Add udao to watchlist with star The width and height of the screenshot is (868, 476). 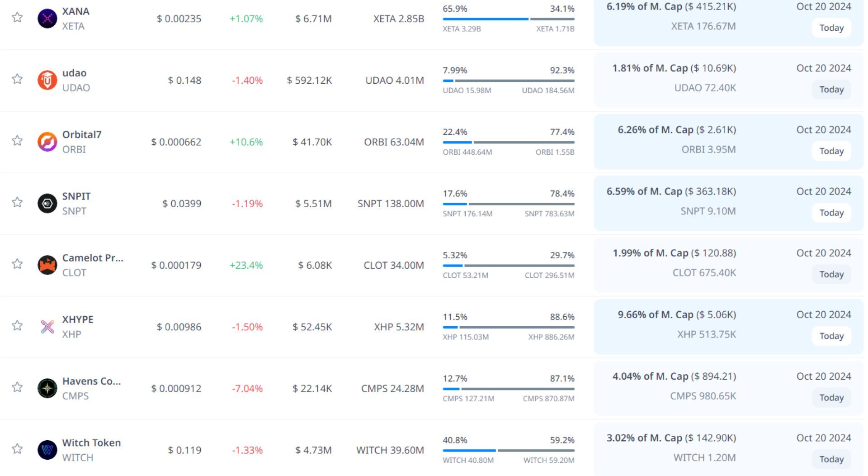coord(17,79)
